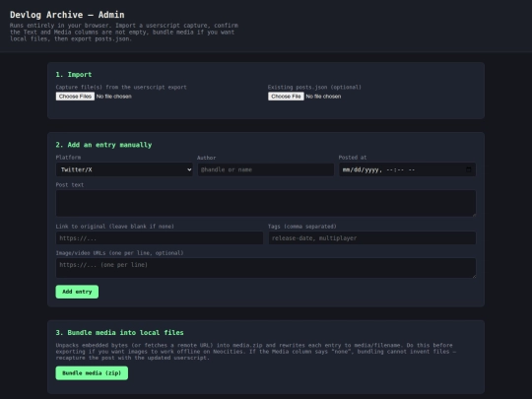Click the 'Author' field label
Image resolution: width=532 pixels, height=399 pixels.
pos(206,158)
